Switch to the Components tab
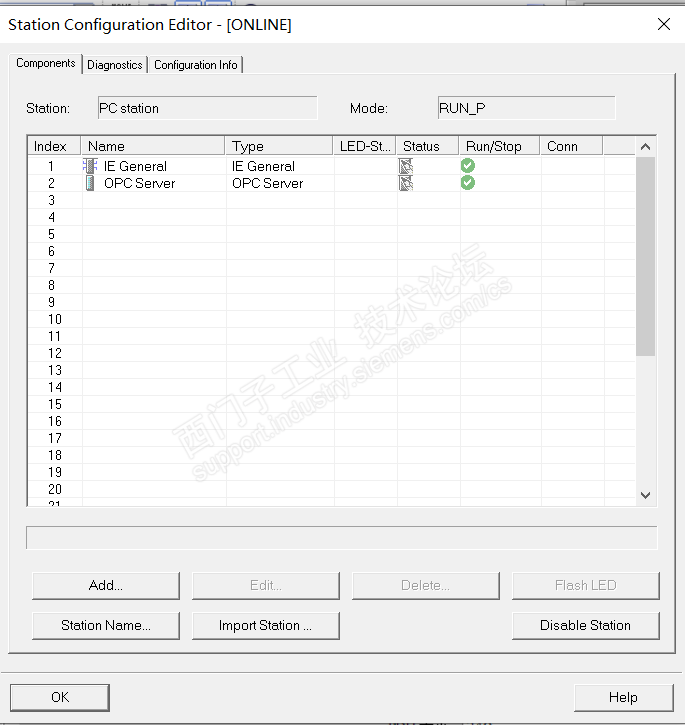The width and height of the screenshot is (685, 725). pyautogui.click(x=45, y=63)
